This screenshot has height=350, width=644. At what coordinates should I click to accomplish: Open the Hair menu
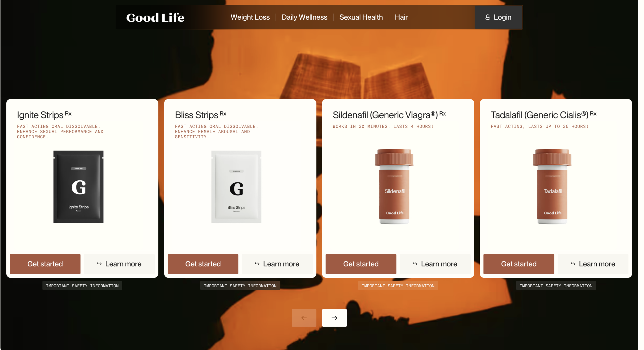pyautogui.click(x=401, y=17)
